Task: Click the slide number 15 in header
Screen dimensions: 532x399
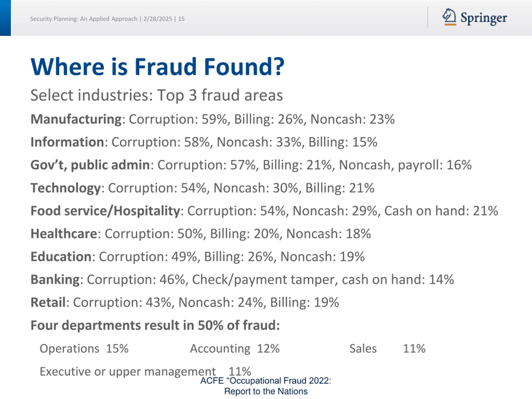Action: click(181, 19)
